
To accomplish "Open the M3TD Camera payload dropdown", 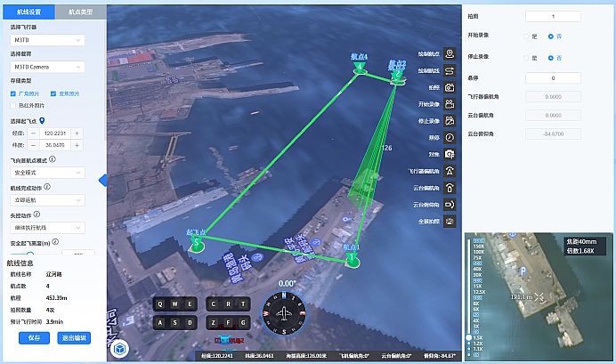I will pos(47,67).
